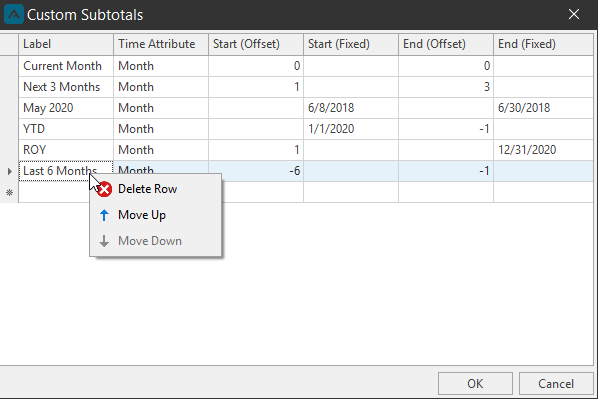Click the empty End Fixed cell in new row
Screen dimensions: 598x399
[543, 192]
